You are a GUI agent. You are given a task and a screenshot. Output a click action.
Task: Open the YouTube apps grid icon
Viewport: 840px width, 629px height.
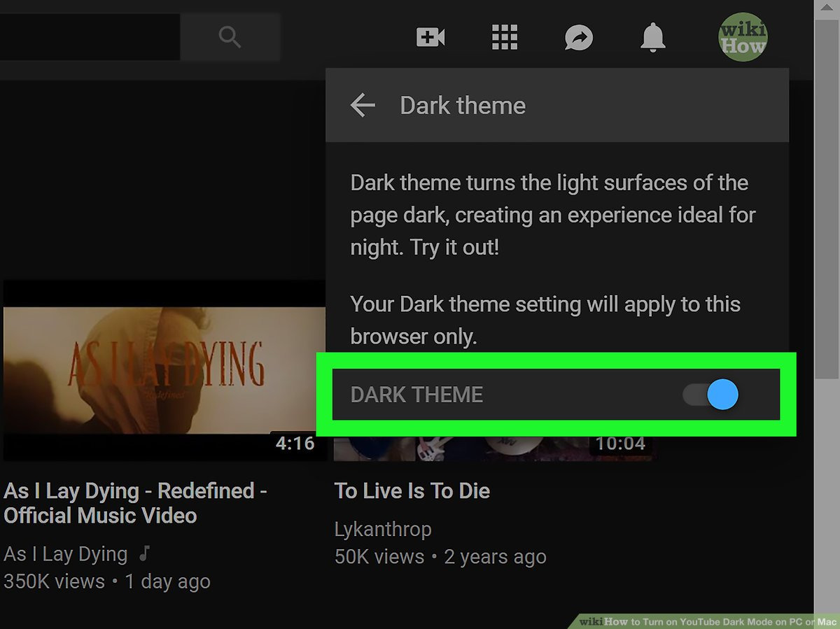click(504, 37)
